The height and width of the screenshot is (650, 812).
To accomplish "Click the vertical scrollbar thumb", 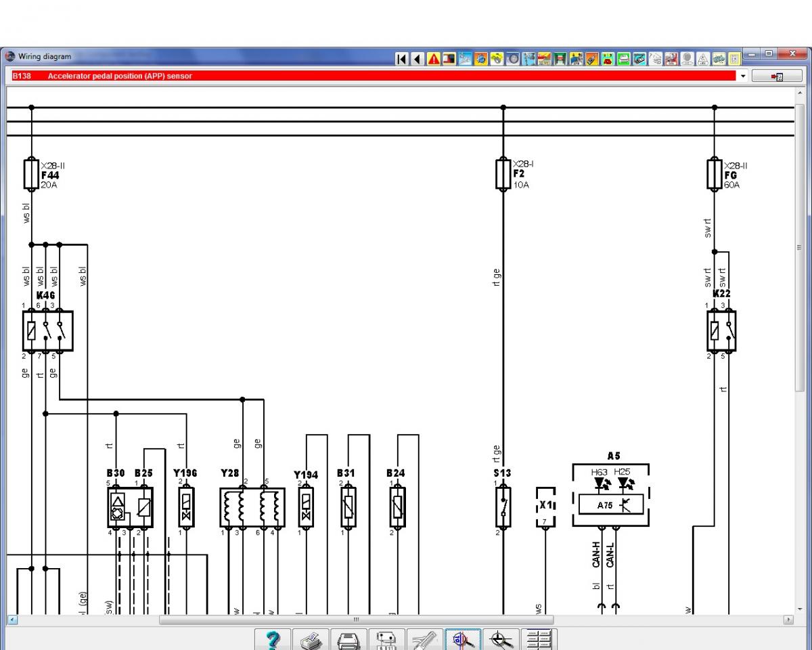I will tap(799, 247).
